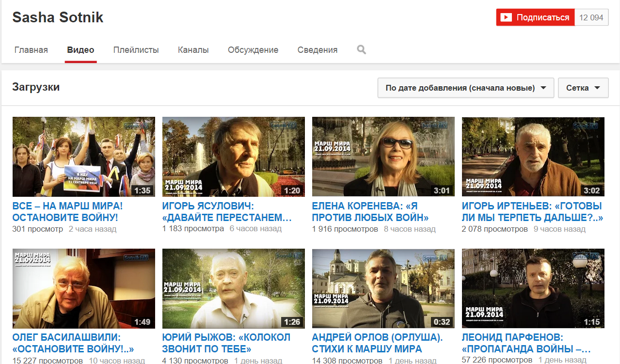
Task: Expand the Сетка view dropdown
Action: (x=583, y=88)
